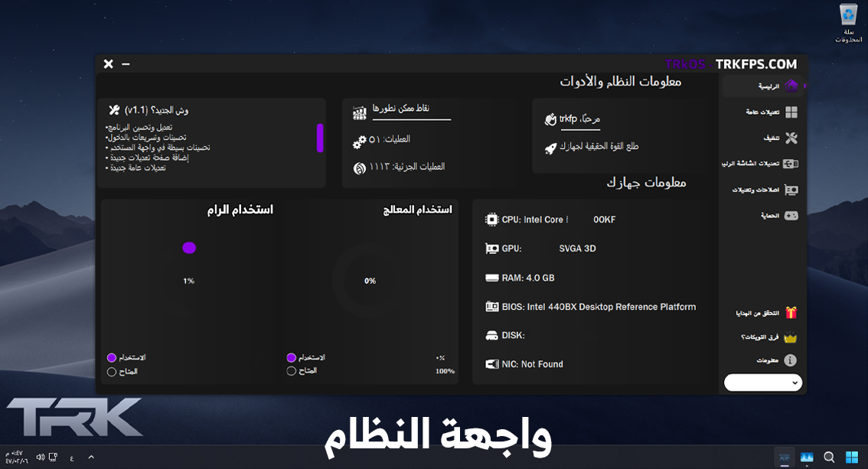Toggle الاستخدام legend in CPU usage chart
This screenshot has height=469, width=868.
click(306, 357)
